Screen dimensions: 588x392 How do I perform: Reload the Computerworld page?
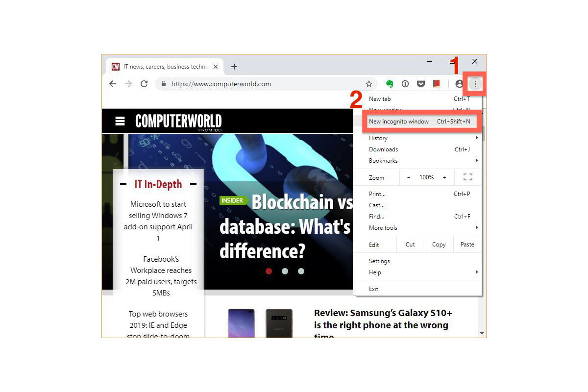(144, 84)
